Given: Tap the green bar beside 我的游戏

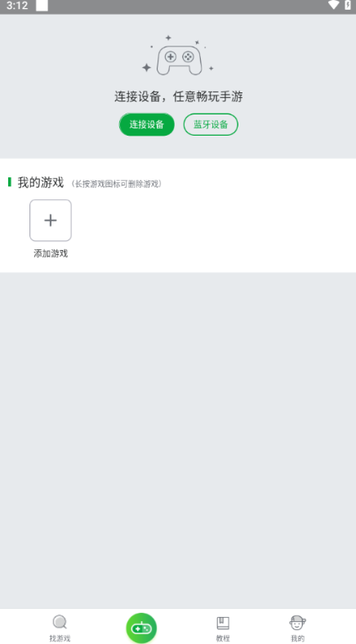Looking at the screenshot, I should coord(10,182).
